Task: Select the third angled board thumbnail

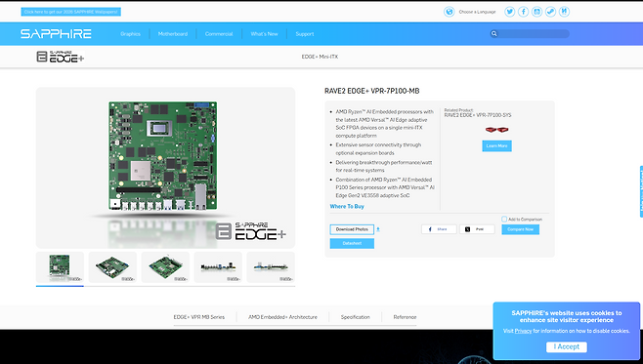Action: click(x=165, y=267)
